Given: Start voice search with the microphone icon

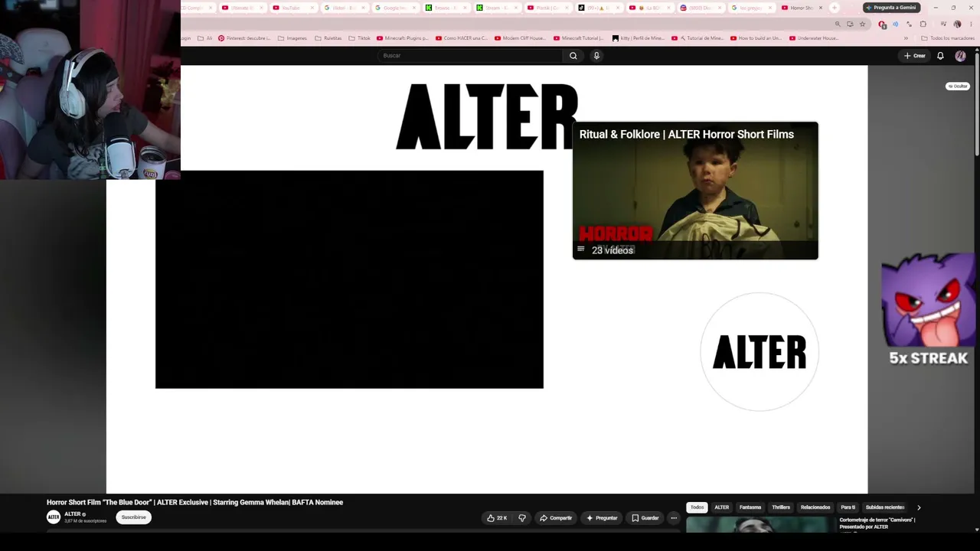Looking at the screenshot, I should (x=596, y=55).
